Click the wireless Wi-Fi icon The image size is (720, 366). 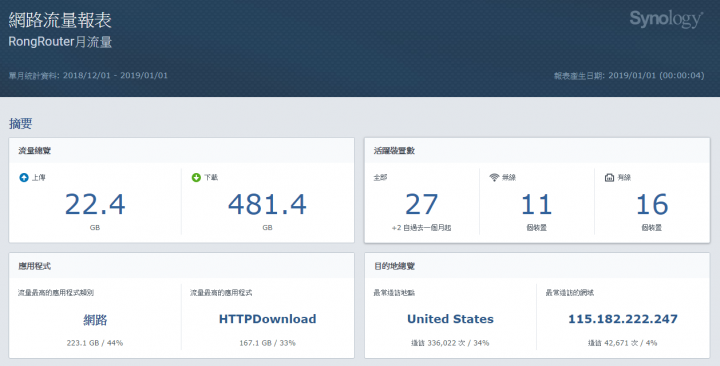(494, 177)
